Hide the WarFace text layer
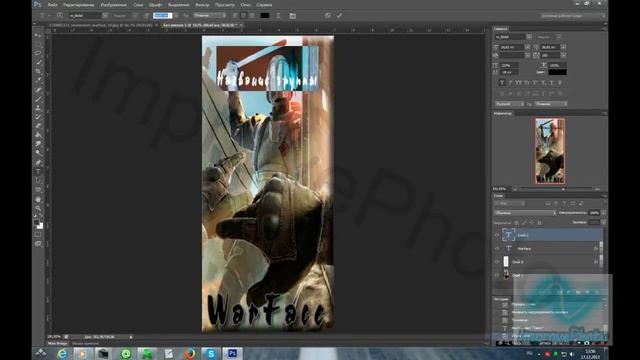This screenshot has width=640, height=360. click(497, 249)
